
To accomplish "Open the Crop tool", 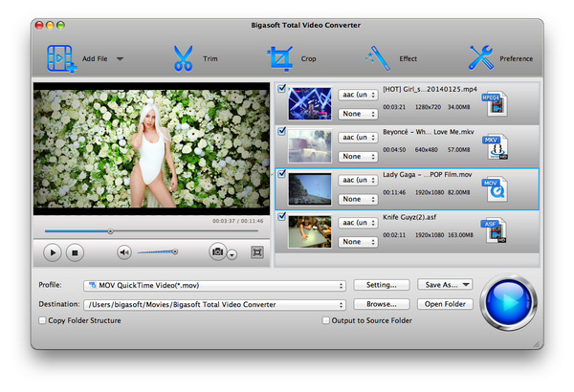I will tap(280, 58).
